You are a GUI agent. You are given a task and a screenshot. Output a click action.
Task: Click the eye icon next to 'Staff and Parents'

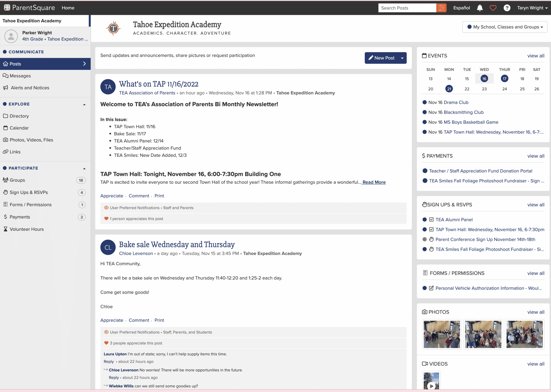(x=106, y=208)
